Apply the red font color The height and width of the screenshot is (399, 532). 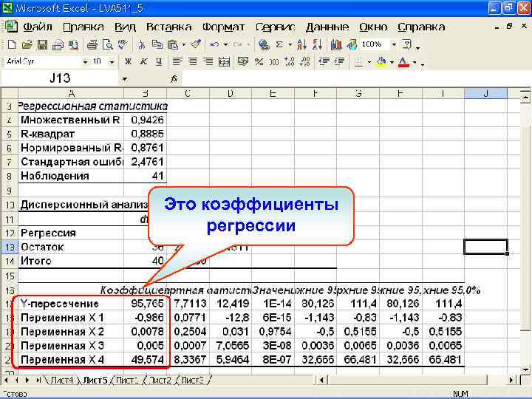click(403, 62)
